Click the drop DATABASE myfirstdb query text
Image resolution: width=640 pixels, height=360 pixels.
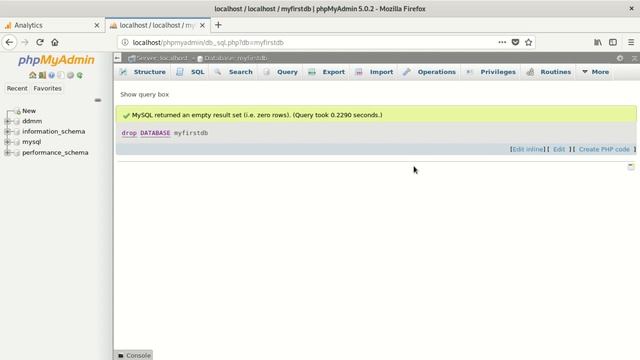(164, 133)
